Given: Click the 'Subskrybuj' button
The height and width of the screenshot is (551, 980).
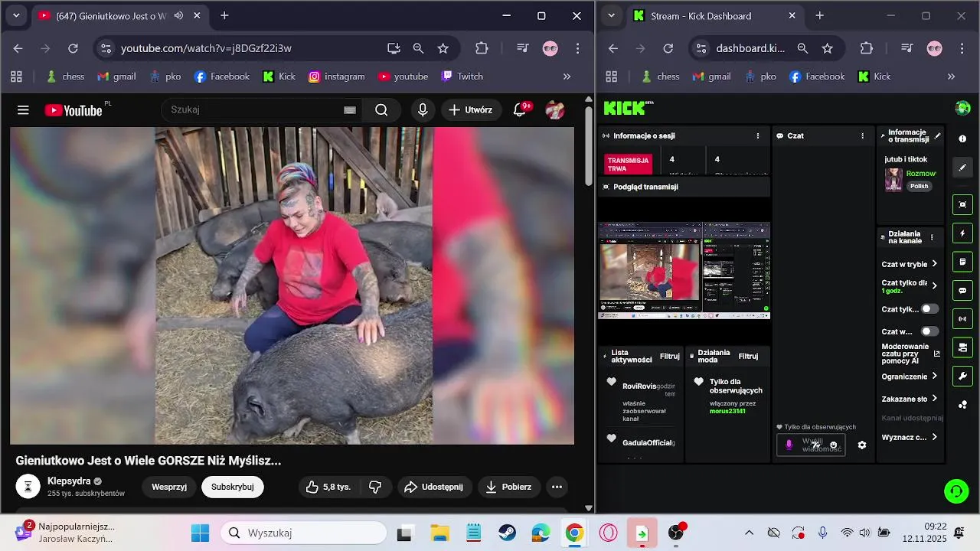Looking at the screenshot, I should point(233,487).
